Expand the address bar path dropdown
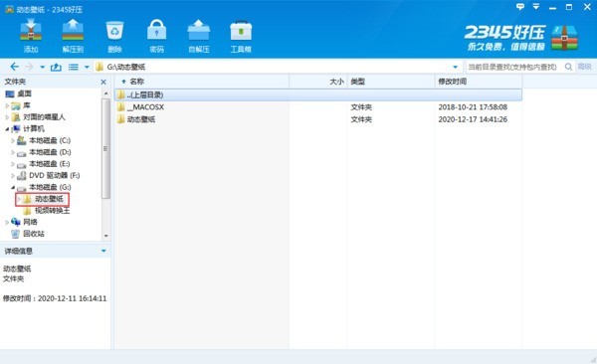This screenshot has height=364, width=597. pos(455,67)
